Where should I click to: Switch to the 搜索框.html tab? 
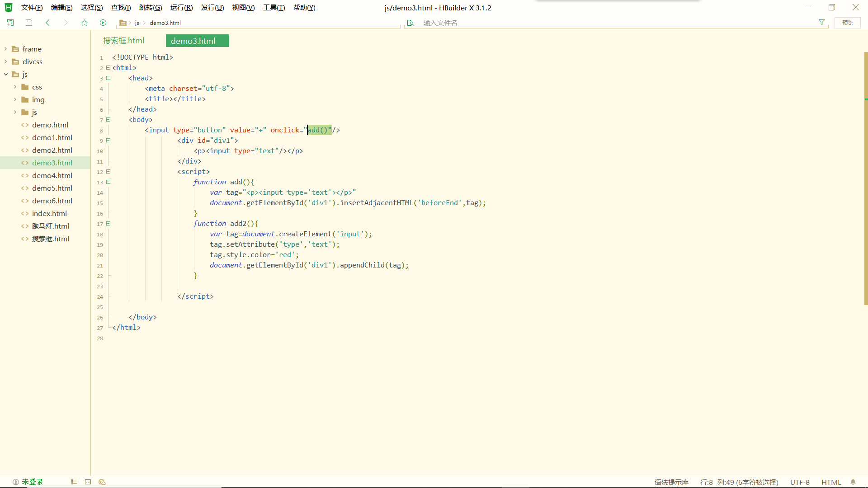click(x=124, y=41)
